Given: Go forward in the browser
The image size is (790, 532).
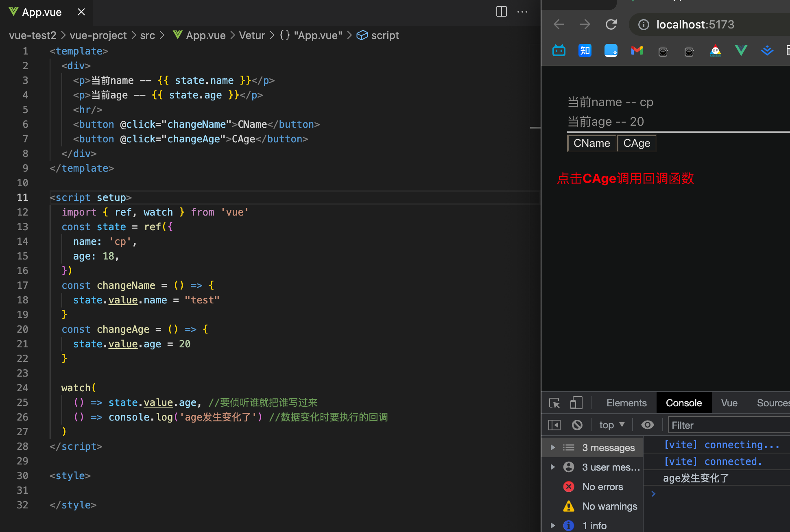Looking at the screenshot, I should pos(585,24).
